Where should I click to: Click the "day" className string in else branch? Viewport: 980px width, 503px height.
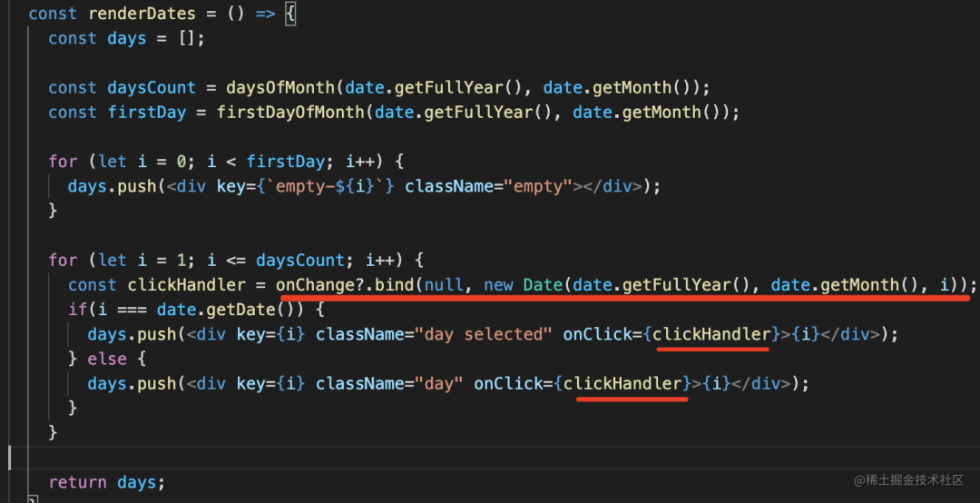click(x=439, y=384)
